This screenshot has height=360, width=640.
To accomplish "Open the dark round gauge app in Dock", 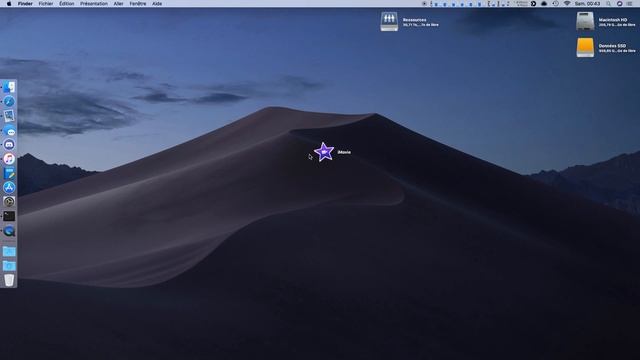I will coord(9,202).
